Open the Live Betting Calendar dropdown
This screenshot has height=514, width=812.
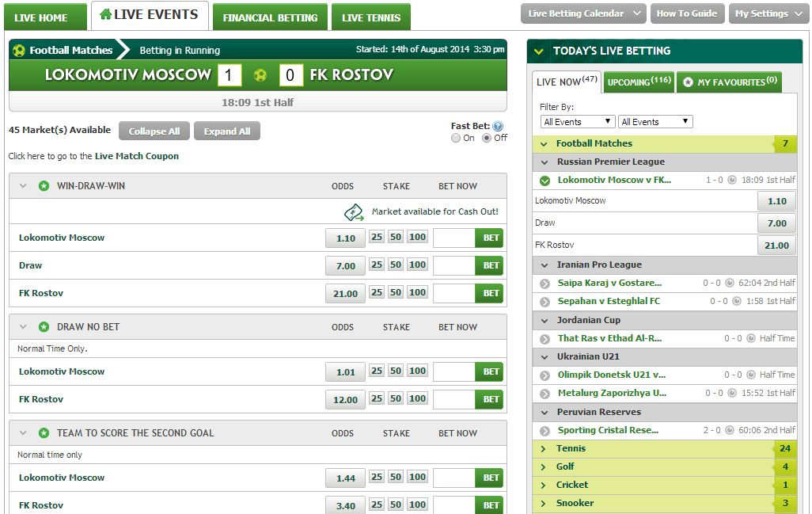pos(583,13)
